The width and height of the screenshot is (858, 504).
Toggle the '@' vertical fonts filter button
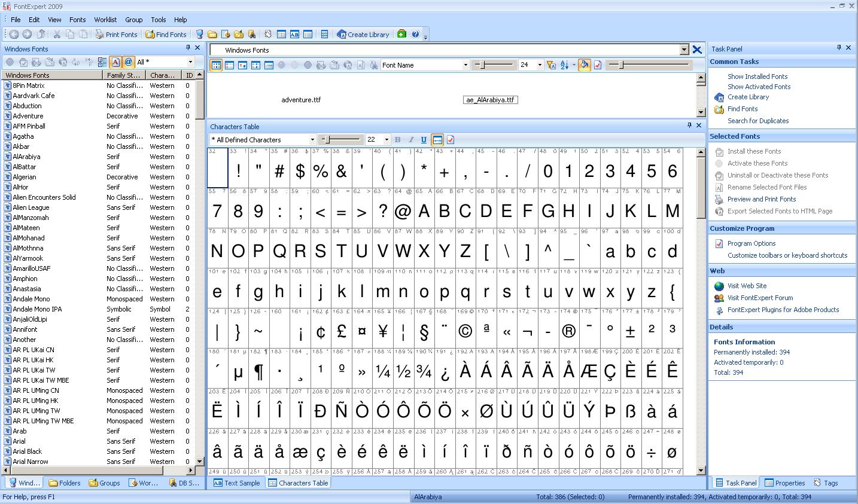128,62
